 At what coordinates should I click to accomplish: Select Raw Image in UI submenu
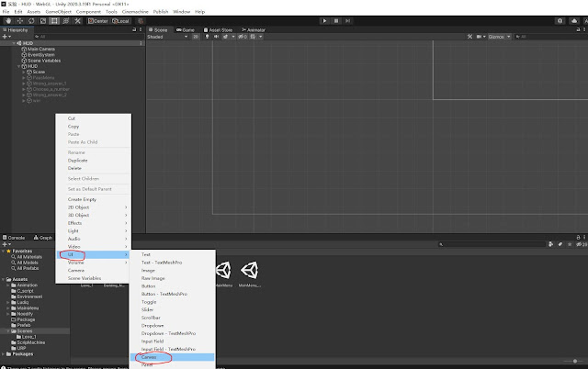tap(153, 278)
